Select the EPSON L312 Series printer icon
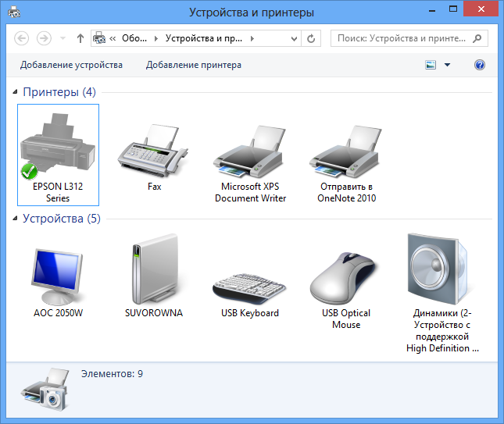The image size is (504, 424). point(58,146)
